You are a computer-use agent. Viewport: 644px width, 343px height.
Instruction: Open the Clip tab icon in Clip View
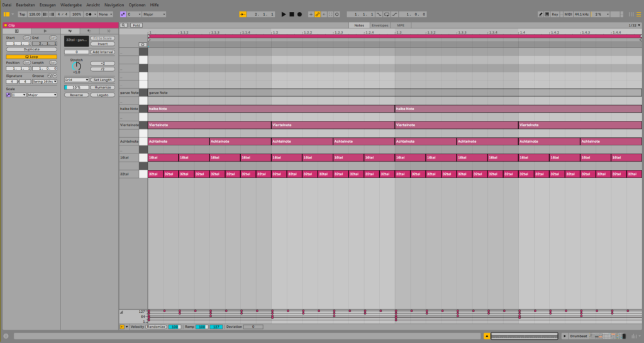pos(17,31)
